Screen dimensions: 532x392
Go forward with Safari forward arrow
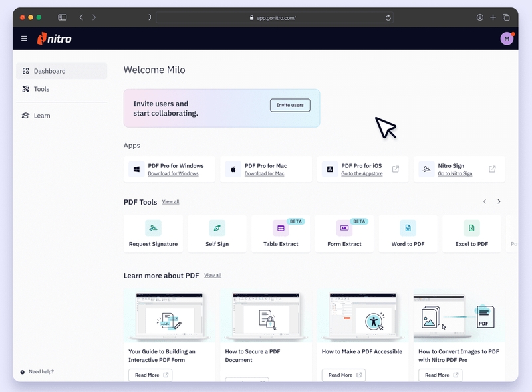click(x=94, y=17)
